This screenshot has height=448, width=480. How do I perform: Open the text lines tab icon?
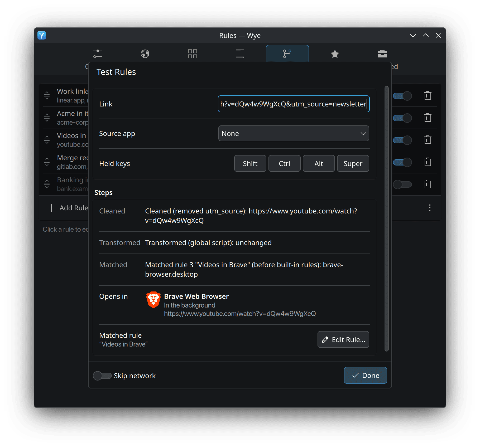click(240, 54)
